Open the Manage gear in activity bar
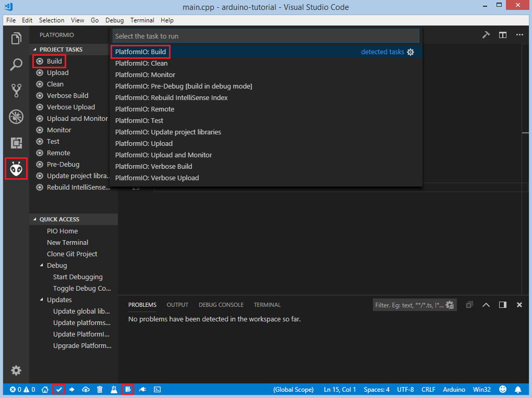 click(x=16, y=370)
